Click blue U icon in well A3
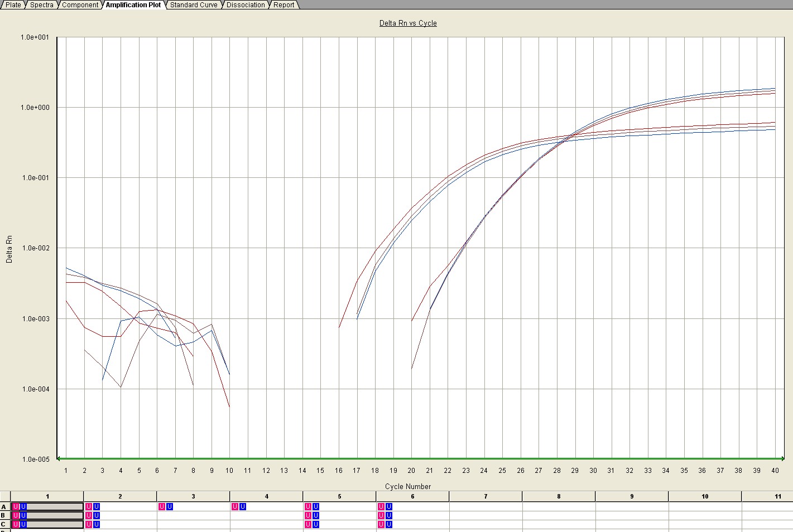 [170, 507]
